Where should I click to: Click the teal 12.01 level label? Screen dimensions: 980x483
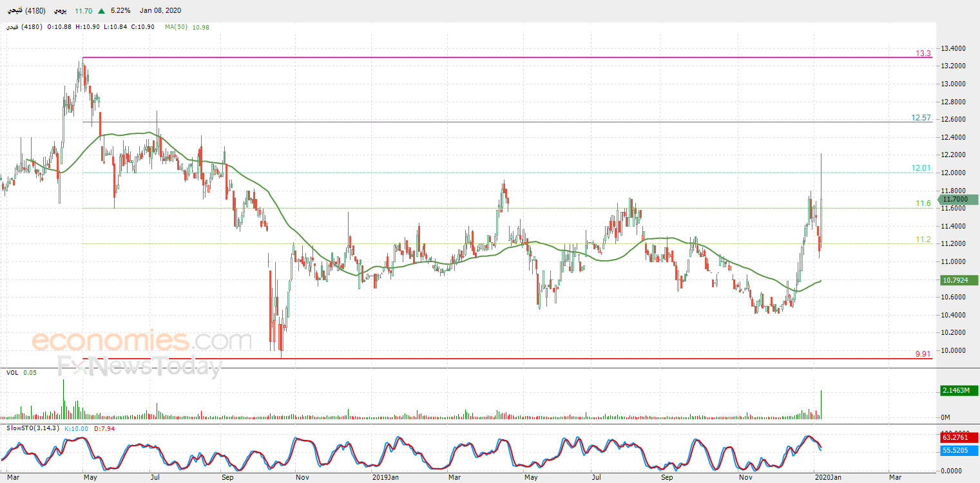point(921,168)
